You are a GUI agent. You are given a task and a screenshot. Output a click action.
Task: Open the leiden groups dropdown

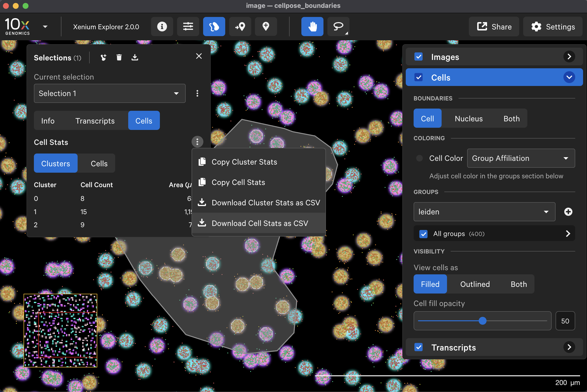tap(484, 212)
